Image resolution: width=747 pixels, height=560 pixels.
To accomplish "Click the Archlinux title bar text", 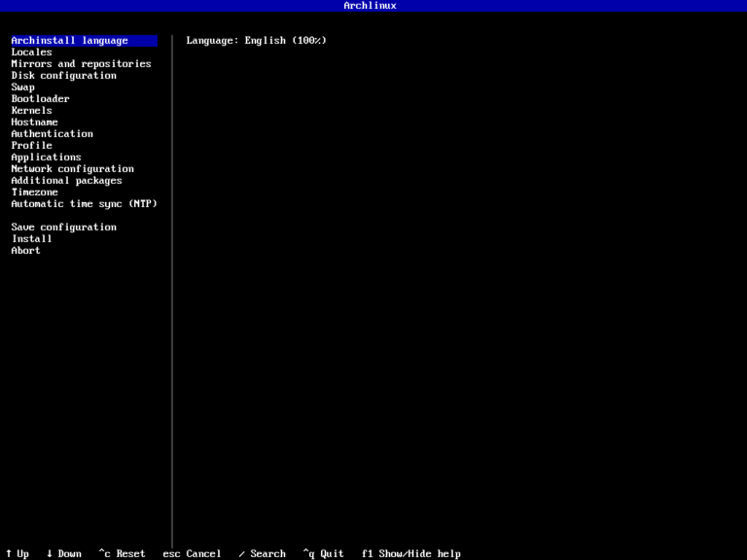I will (371, 6).
